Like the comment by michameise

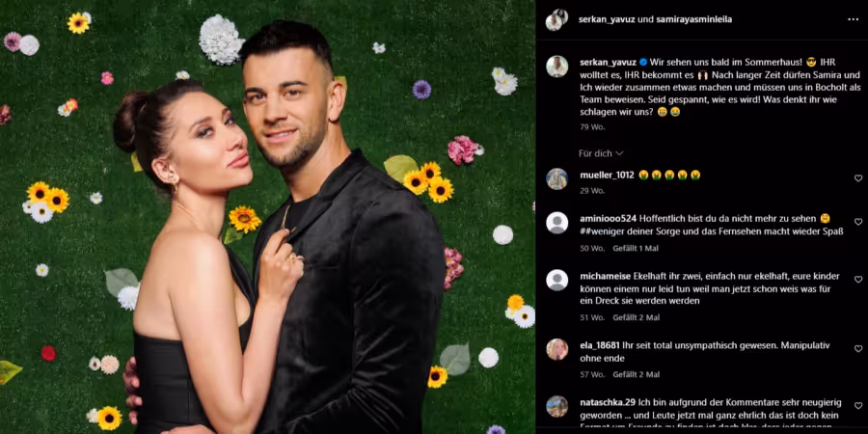(858, 280)
